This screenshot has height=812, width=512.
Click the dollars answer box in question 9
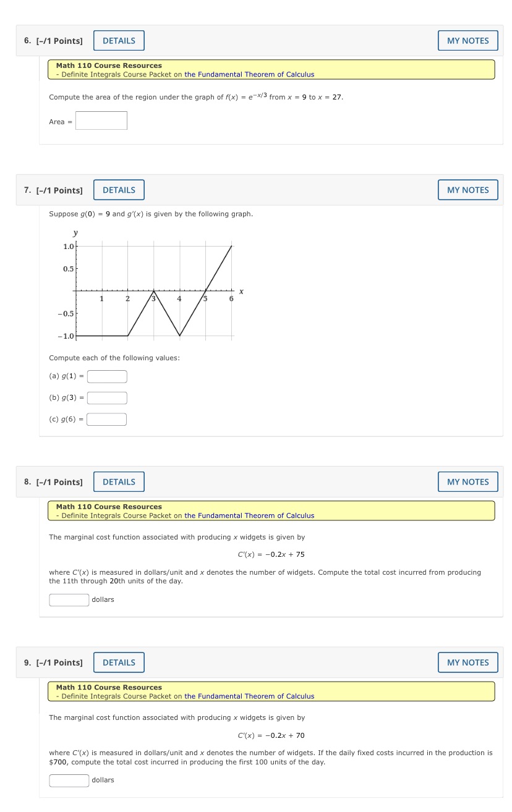[69, 780]
